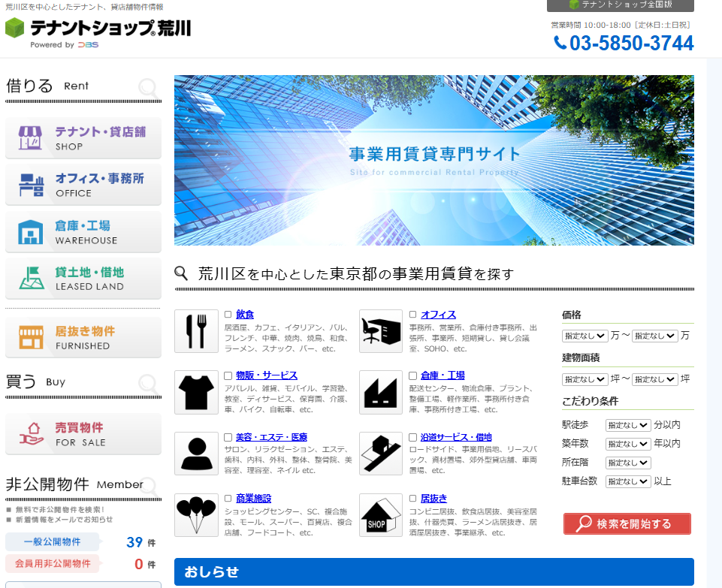Screen dimensions: 722x588
Task: Open the 駐車台数 parking count dropdown
Action: pos(628,481)
